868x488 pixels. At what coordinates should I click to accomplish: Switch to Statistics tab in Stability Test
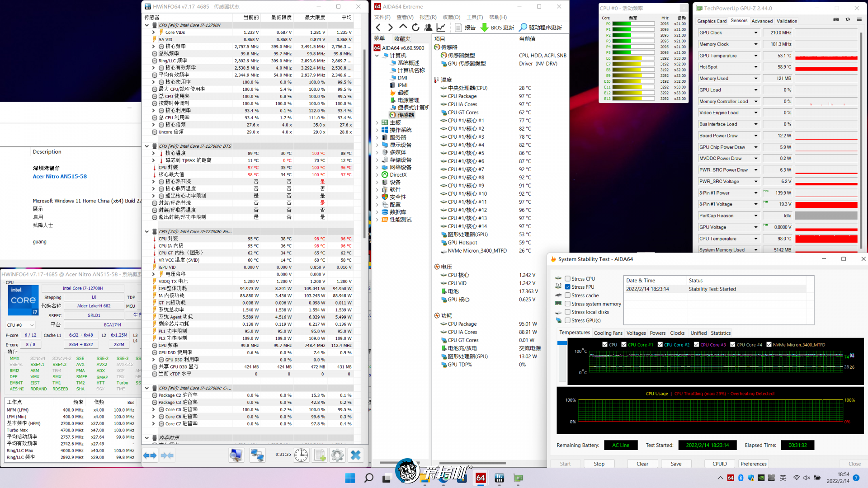tap(721, 333)
